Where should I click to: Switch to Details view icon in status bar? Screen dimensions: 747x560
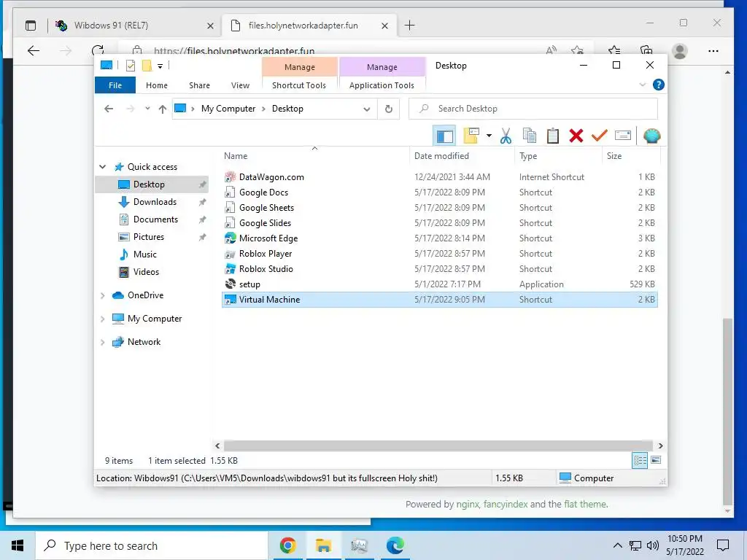click(x=640, y=460)
